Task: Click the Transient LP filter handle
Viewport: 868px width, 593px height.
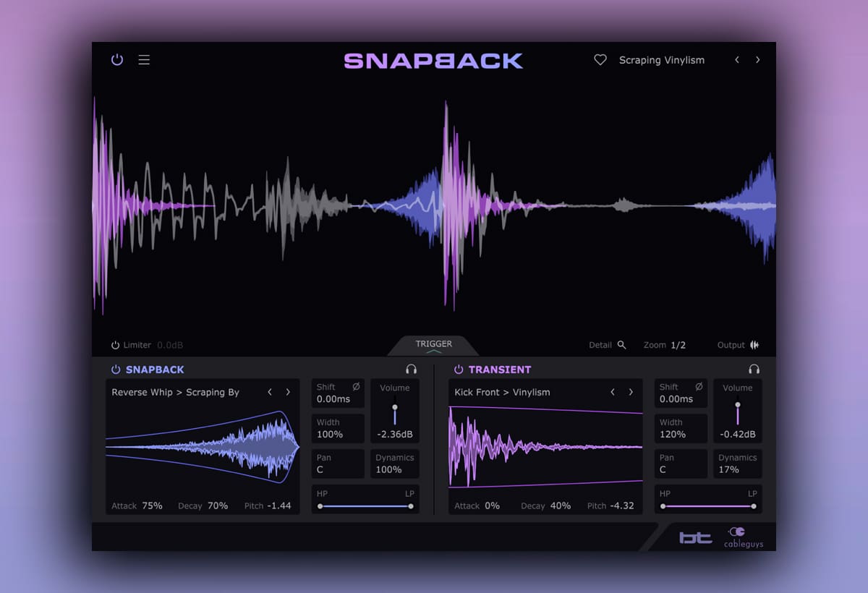Action: click(x=754, y=506)
